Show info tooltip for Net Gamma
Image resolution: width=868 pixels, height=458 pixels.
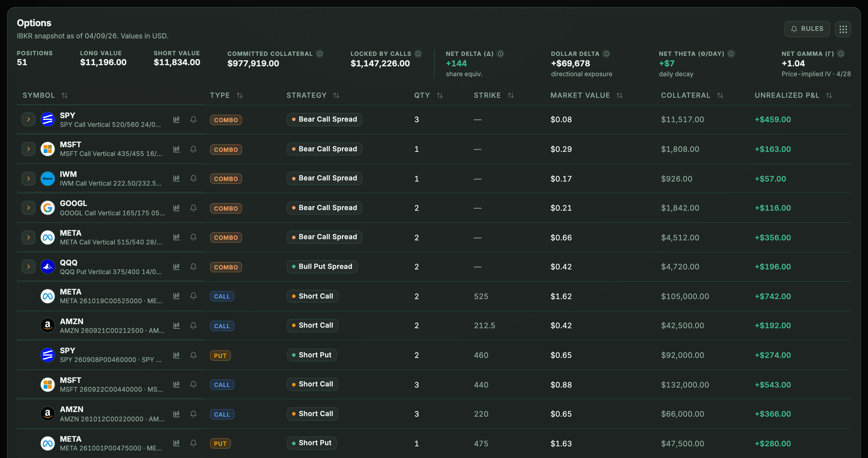(841, 54)
